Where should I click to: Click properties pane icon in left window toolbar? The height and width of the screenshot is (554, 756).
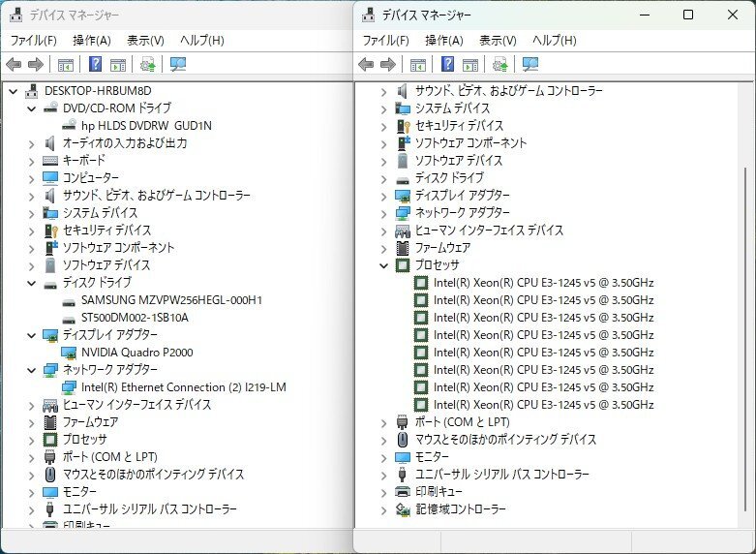point(118,65)
